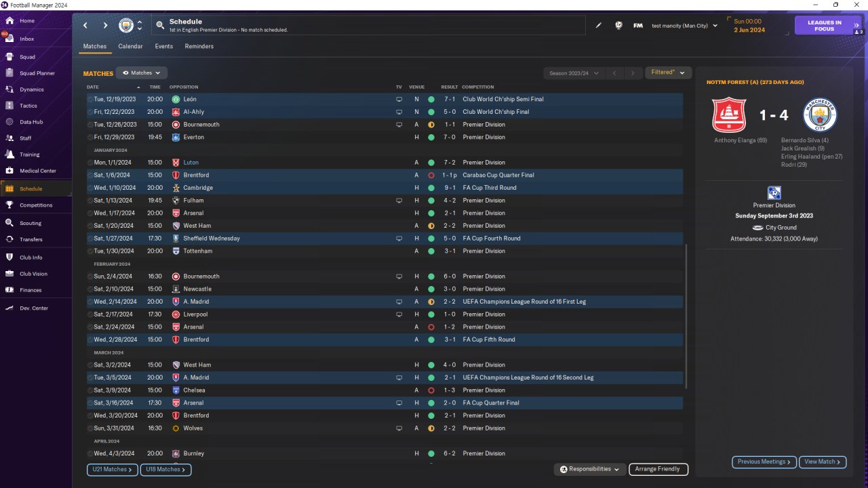Open the Dev. Center sidebar icon
The image size is (868, 488).
point(9,308)
